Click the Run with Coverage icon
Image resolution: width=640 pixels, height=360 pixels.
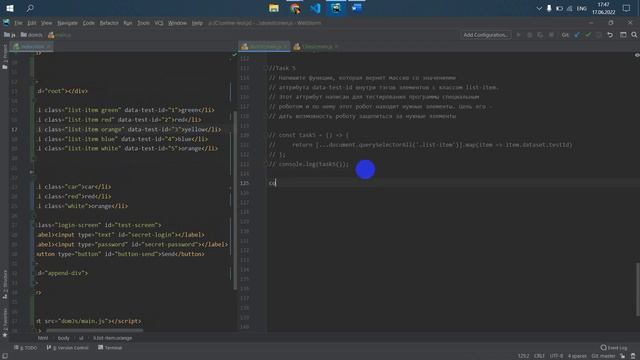point(540,35)
